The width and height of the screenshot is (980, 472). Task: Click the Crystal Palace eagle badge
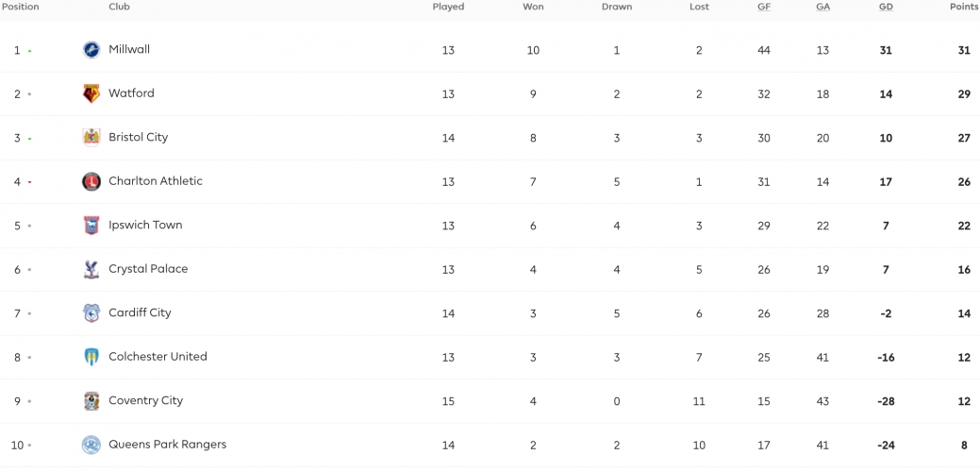coord(91,269)
